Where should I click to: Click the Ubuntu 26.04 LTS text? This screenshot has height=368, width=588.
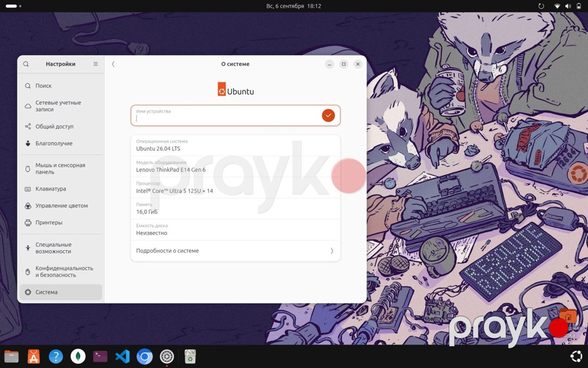tap(158, 149)
